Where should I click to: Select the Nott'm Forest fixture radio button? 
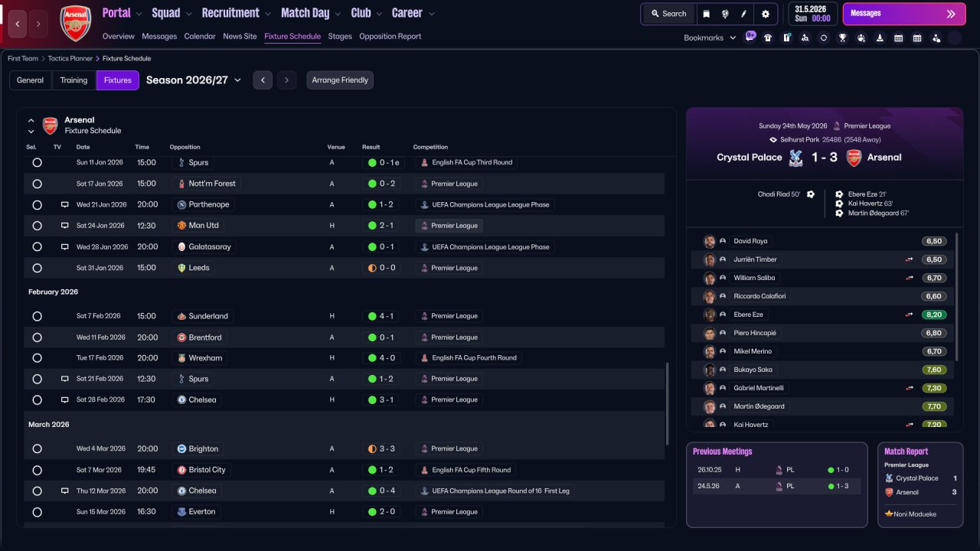click(x=37, y=184)
